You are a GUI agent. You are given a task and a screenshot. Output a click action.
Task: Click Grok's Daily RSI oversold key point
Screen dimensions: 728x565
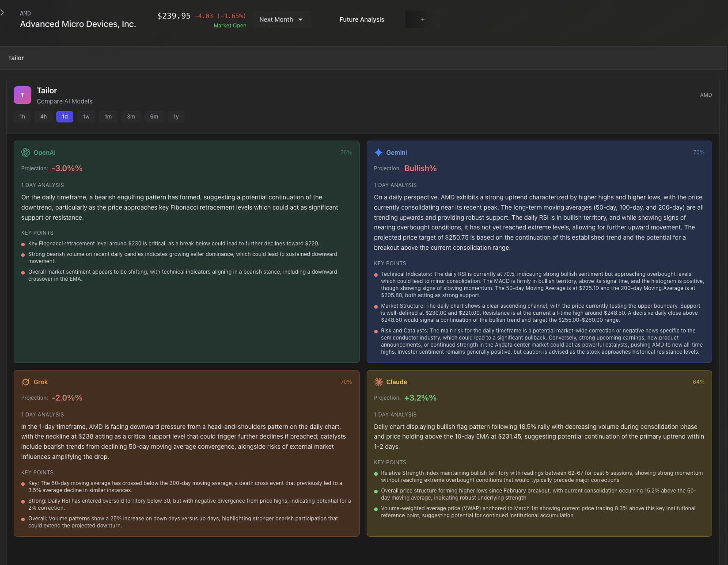click(190, 504)
